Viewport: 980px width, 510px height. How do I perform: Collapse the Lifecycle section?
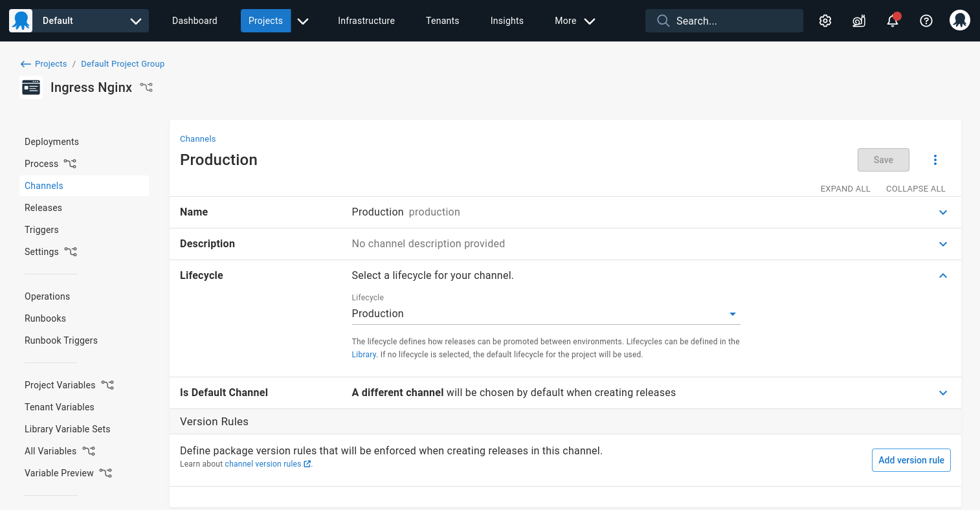point(943,276)
